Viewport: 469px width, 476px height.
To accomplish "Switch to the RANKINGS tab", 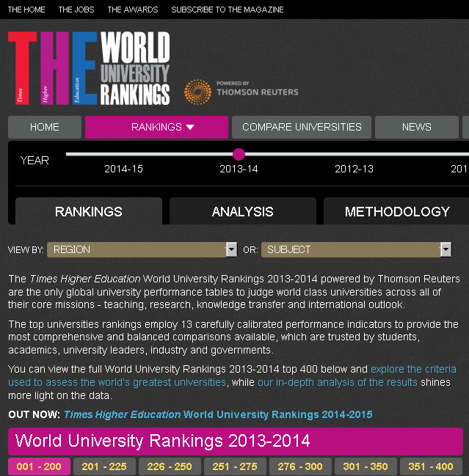I will tap(89, 211).
